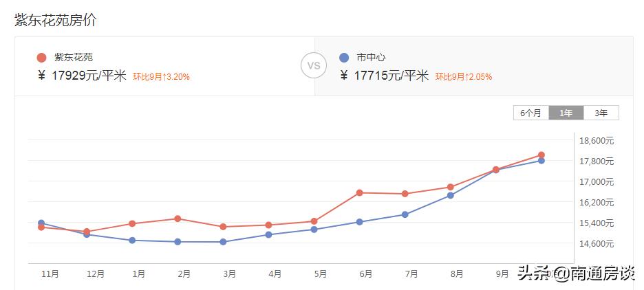The height and width of the screenshot is (290, 644).
Task: Click the blue 市中心 legend dot
Action: (x=344, y=58)
